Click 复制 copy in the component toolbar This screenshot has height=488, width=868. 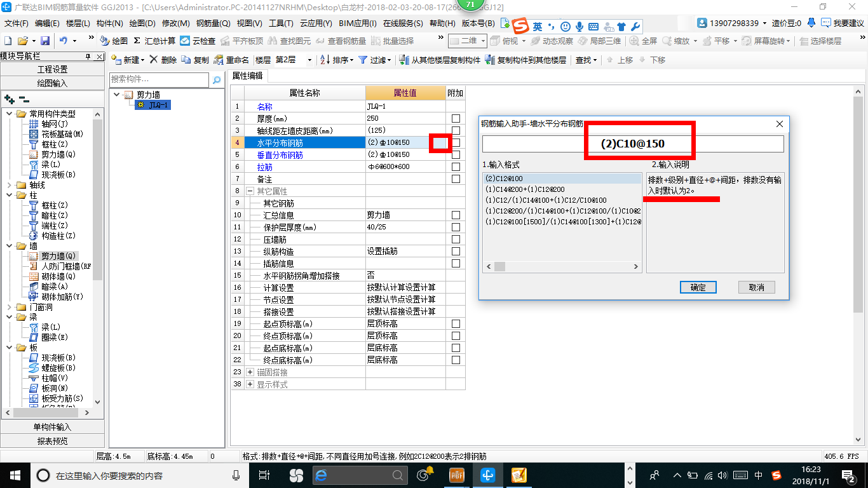[195, 60]
